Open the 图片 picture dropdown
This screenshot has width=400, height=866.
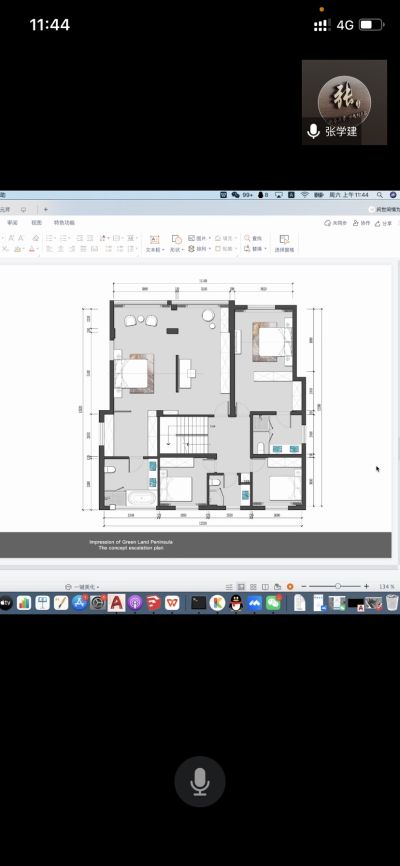tap(200, 238)
